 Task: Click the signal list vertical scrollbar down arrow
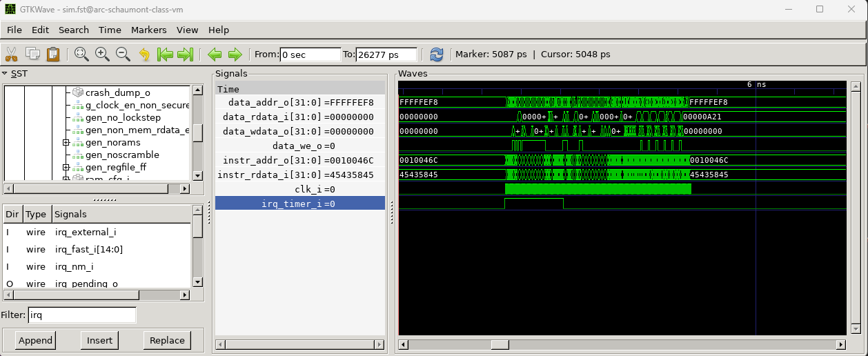tap(197, 282)
